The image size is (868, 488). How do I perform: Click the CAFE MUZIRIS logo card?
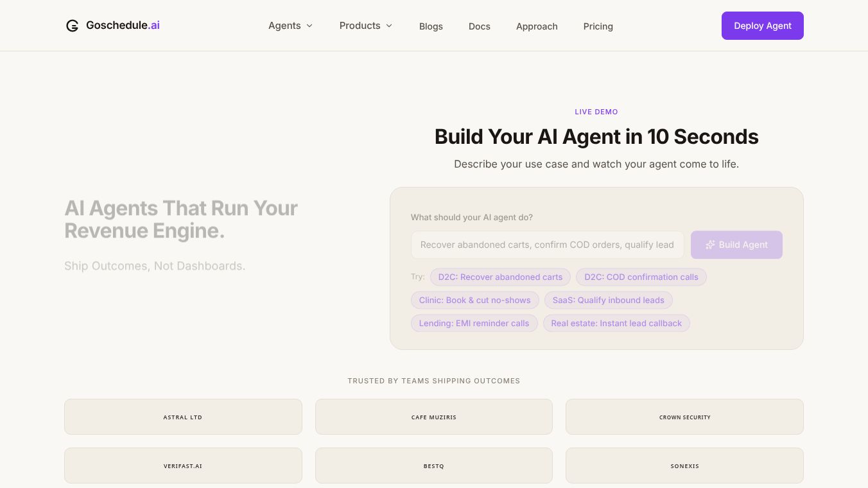pyautogui.click(x=434, y=417)
